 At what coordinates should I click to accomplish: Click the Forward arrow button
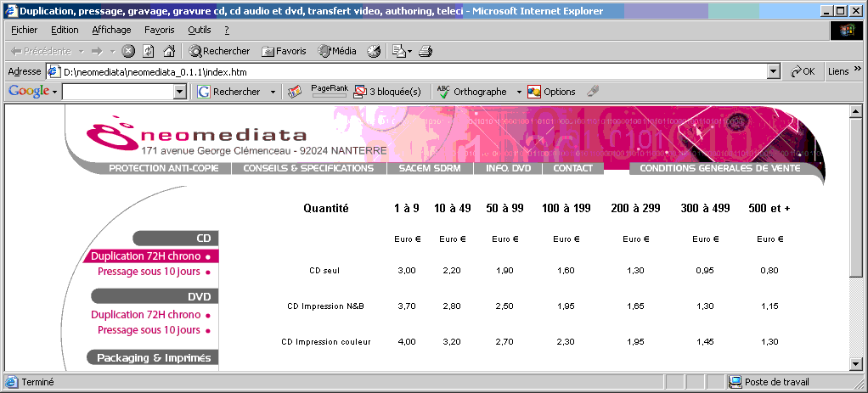click(x=97, y=51)
